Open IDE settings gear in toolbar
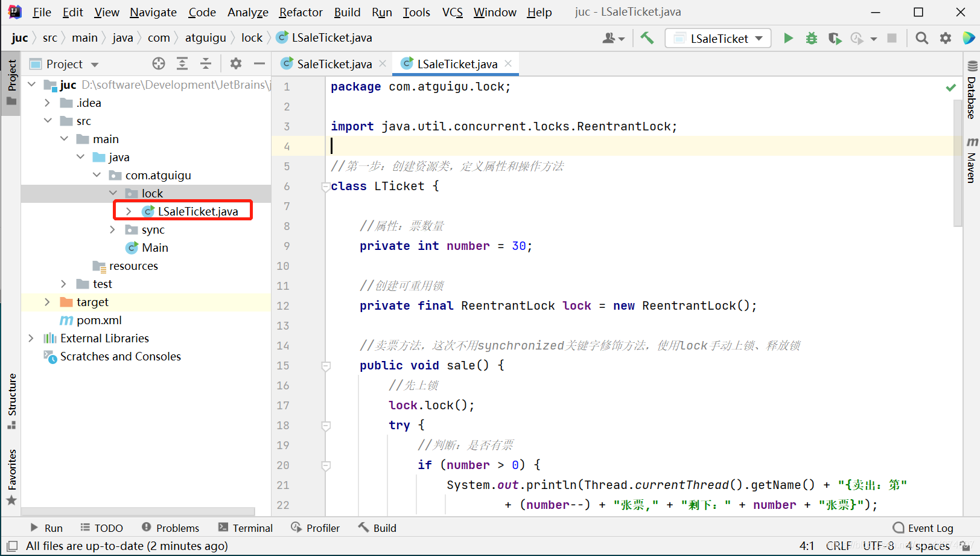 [x=946, y=38]
